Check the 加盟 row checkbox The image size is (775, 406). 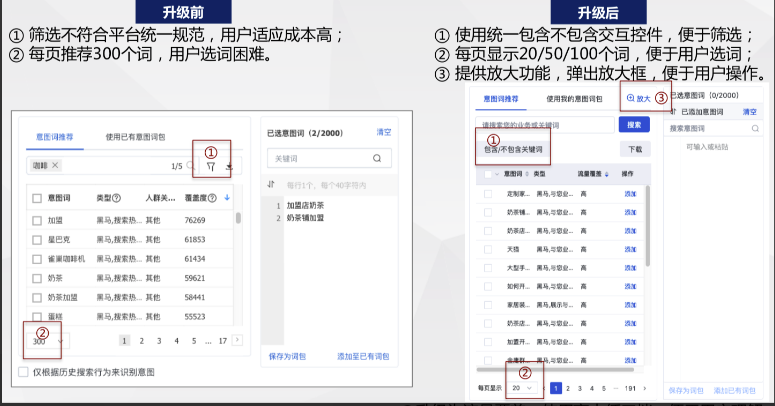tap(37, 221)
